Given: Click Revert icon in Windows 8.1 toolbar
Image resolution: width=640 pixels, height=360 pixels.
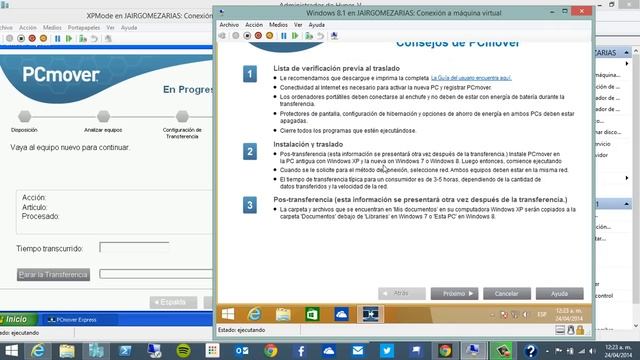Looking at the screenshot, I should [320, 36].
